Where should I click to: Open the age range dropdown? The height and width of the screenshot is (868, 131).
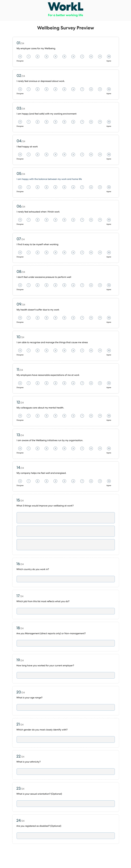65,707
